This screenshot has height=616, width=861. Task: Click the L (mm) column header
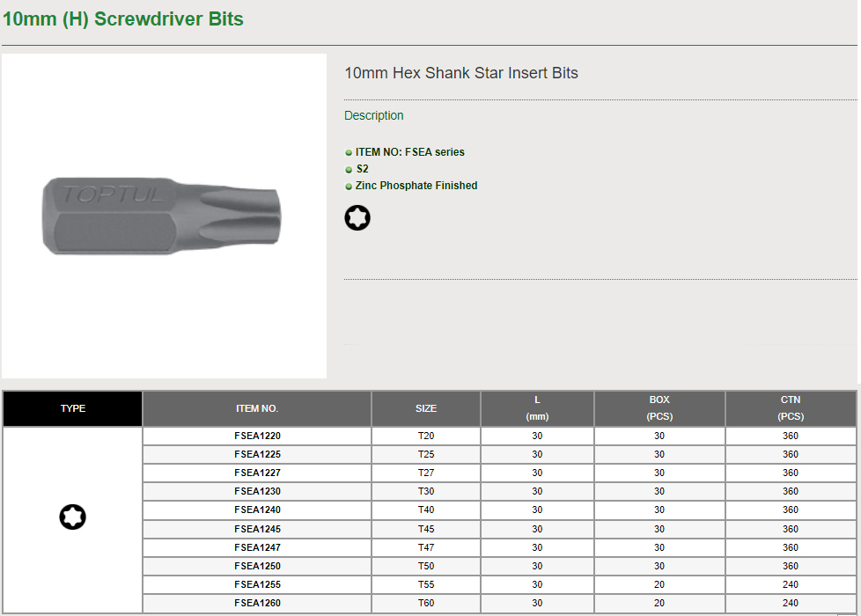point(537,408)
